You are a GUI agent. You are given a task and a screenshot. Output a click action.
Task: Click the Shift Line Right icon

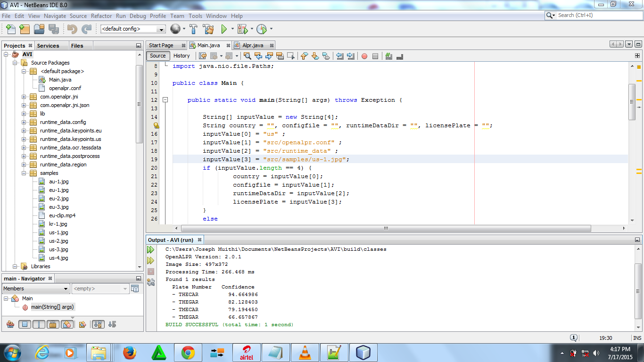tap(351, 56)
